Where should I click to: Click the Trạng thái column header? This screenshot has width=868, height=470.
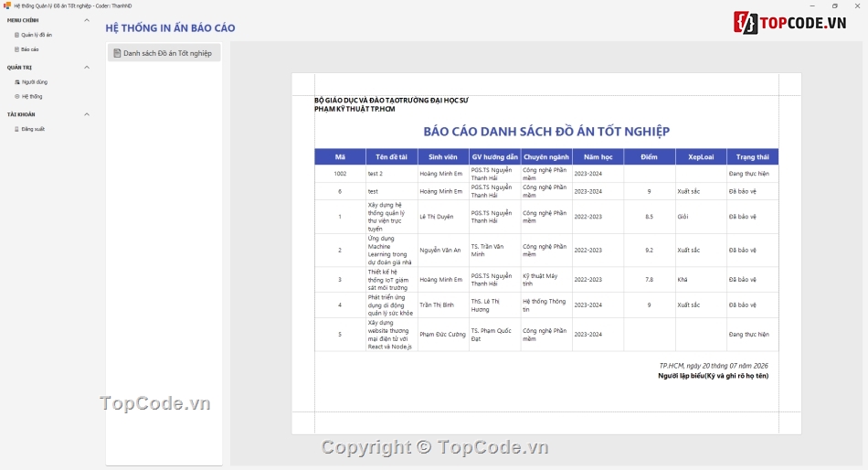tap(752, 157)
